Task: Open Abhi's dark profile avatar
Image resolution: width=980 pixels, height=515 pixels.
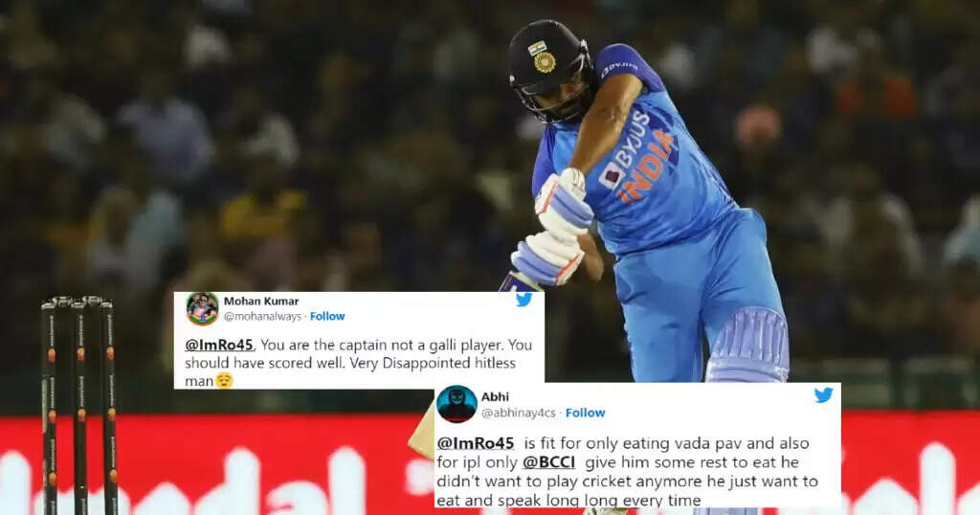Action: pyautogui.click(x=457, y=404)
